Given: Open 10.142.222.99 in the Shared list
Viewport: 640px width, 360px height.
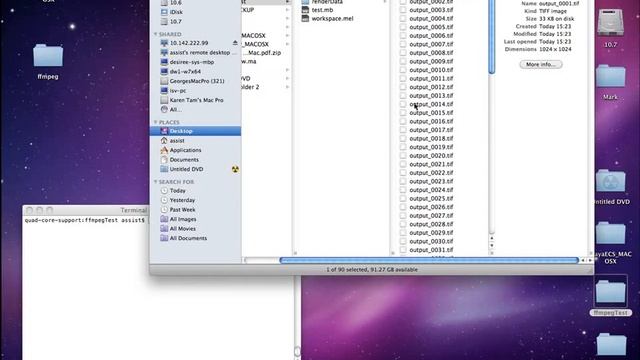Looking at the screenshot, I should pyautogui.click(x=189, y=43).
